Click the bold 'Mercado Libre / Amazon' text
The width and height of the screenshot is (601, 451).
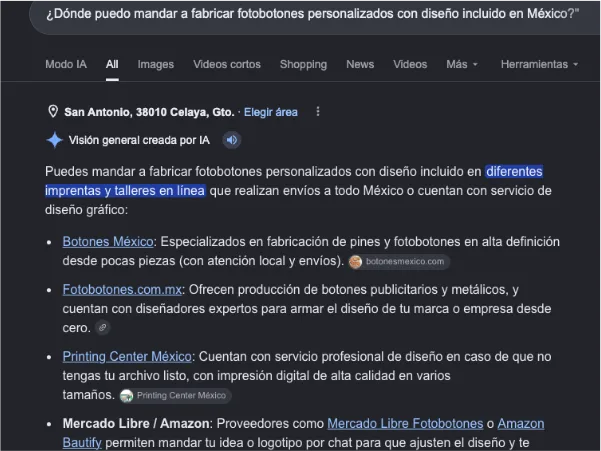136,423
